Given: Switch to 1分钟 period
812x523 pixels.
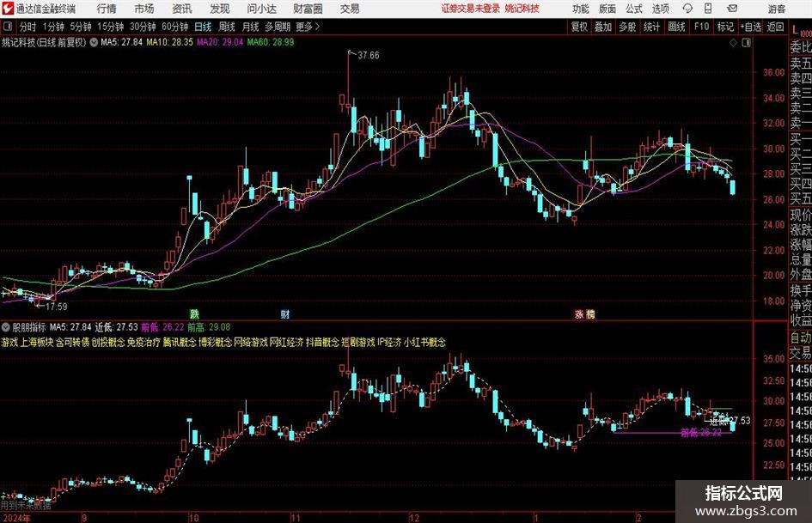Looking at the screenshot, I should coord(53,27).
